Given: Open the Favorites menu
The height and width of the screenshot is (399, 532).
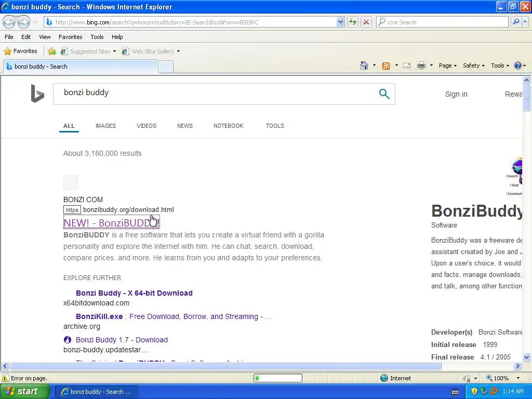Looking at the screenshot, I should coord(70,37).
